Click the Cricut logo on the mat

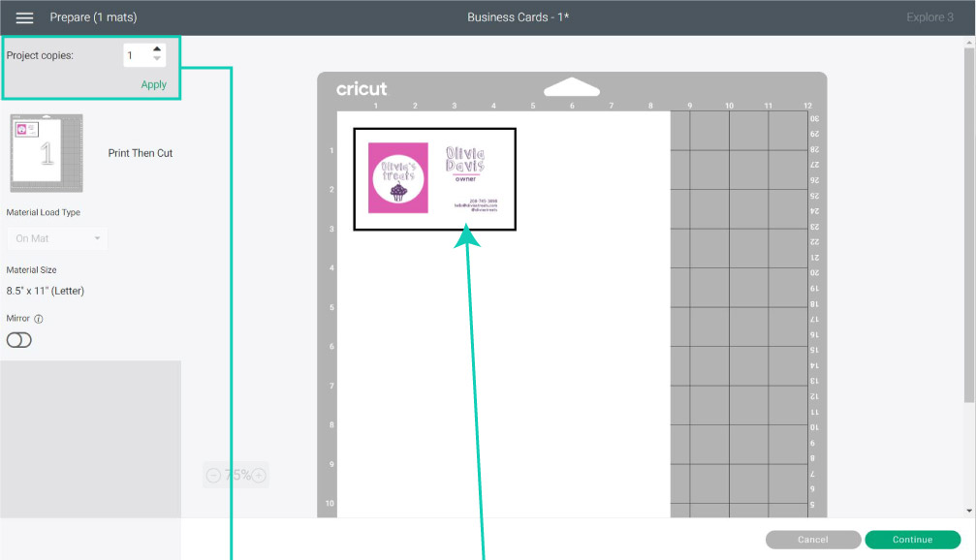362,88
